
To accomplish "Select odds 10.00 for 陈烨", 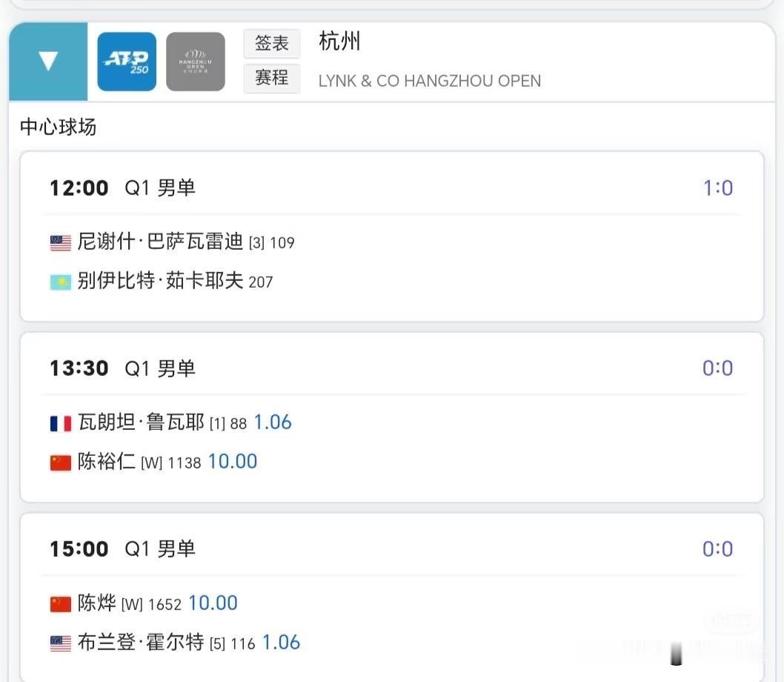I will [213, 603].
